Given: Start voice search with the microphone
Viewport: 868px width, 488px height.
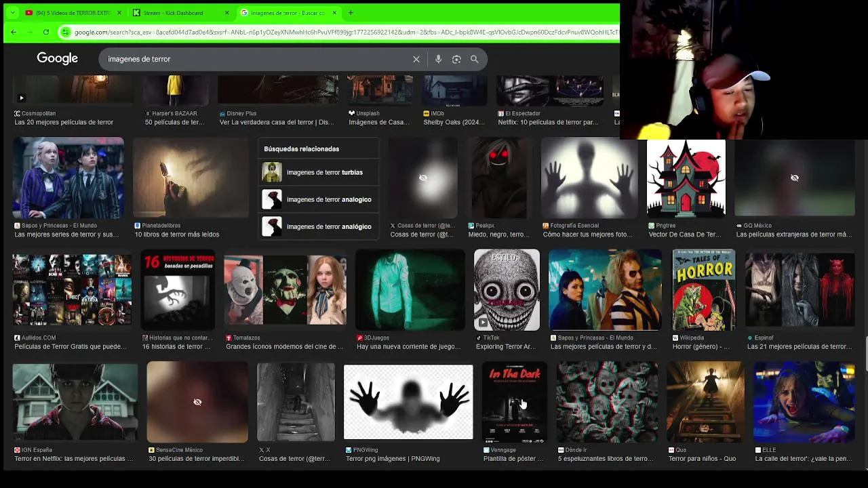Looking at the screenshot, I should pos(438,59).
